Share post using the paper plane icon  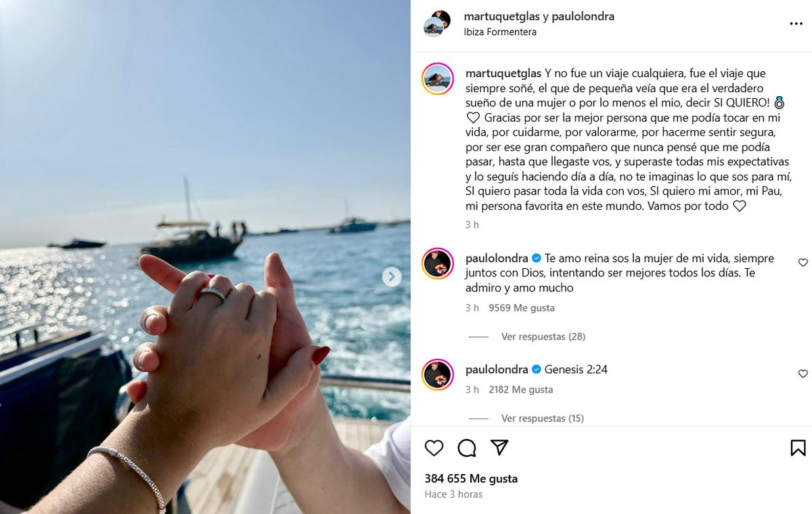pyautogui.click(x=499, y=448)
